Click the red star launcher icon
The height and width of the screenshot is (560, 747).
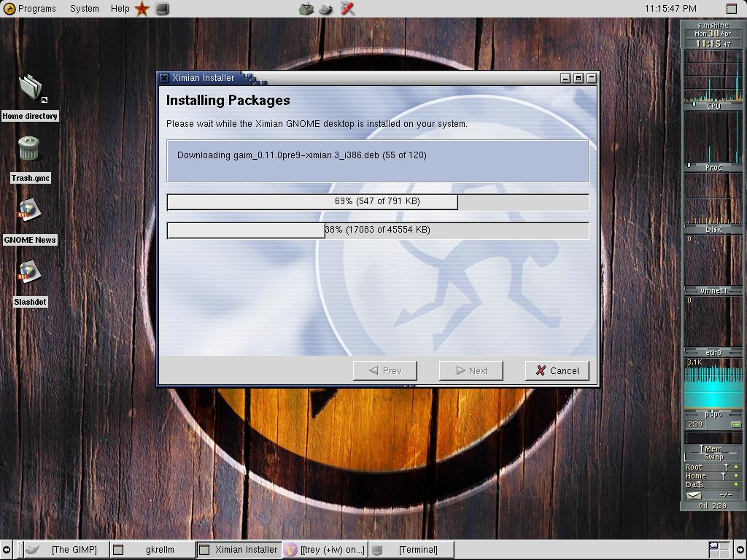coord(142,9)
